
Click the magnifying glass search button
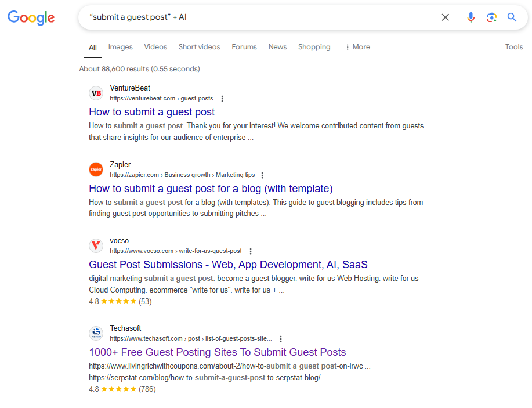click(512, 17)
